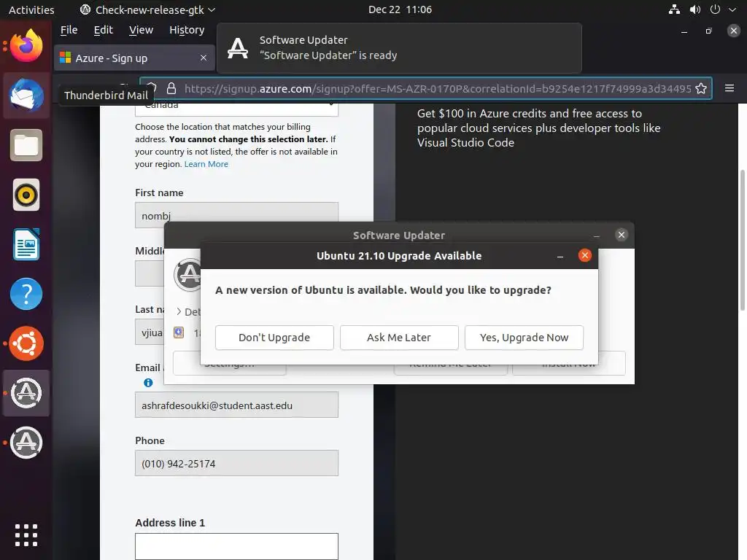Open the power menu icon

715,9
